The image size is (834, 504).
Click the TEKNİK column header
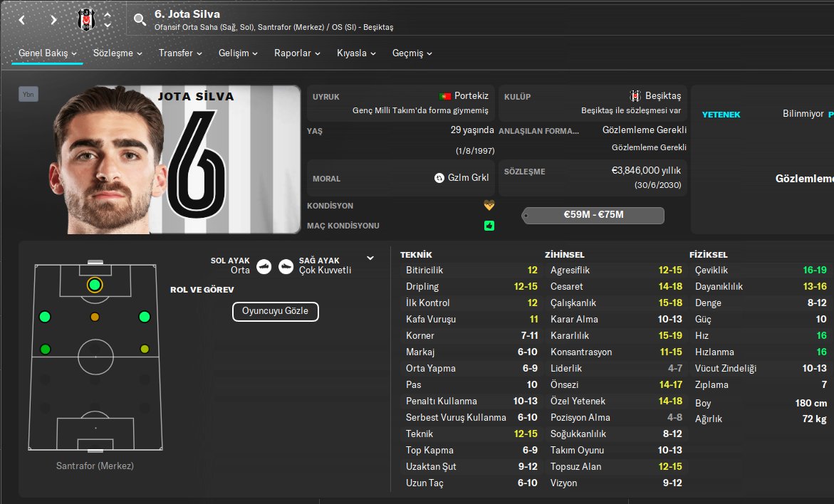(416, 255)
